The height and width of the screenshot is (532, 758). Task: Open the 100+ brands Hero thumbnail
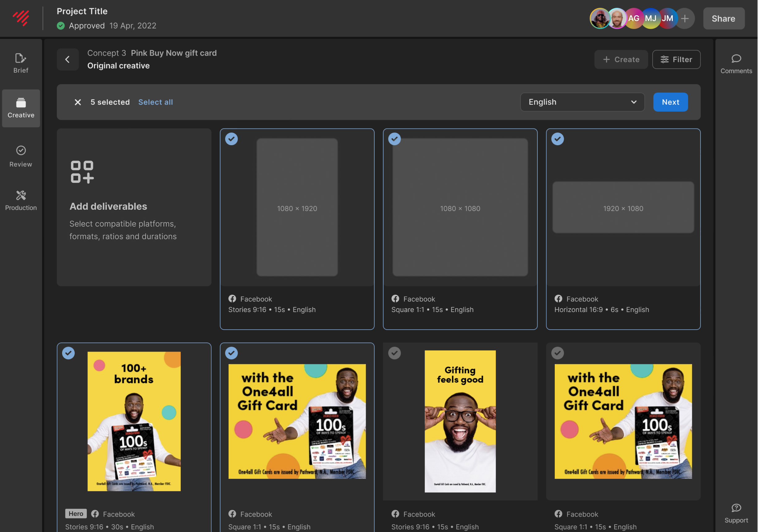tap(134, 421)
